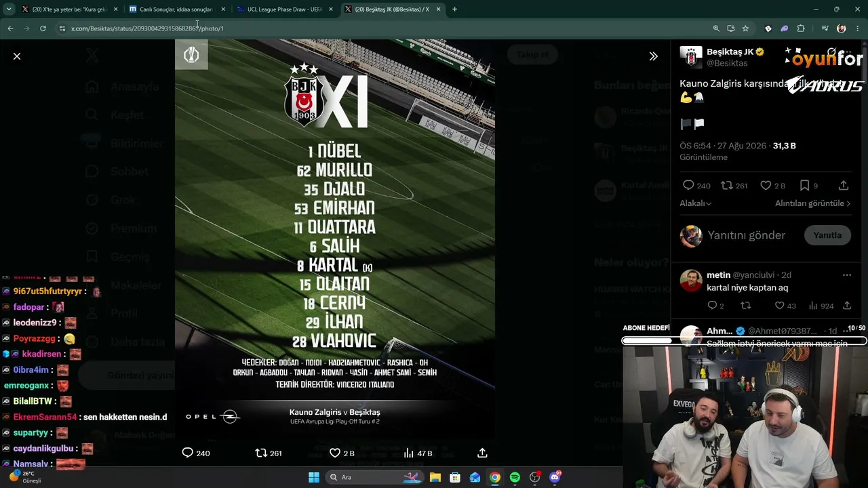Open File Explorer from the taskbar

tap(435, 477)
